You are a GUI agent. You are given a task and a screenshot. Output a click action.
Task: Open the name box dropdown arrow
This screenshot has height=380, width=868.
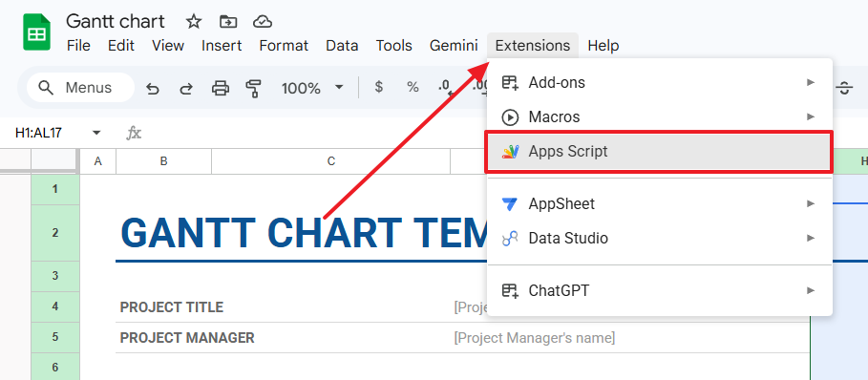(96, 133)
